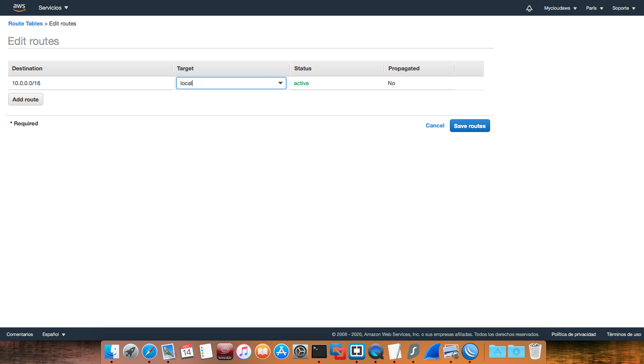This screenshot has height=364, width=644.
Task: Return via the Route Tables breadcrumb link
Action: (25, 23)
